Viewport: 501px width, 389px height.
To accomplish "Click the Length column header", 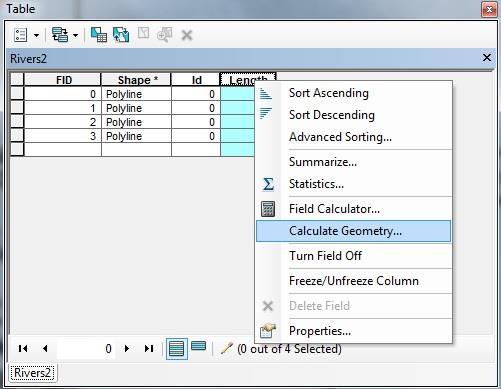I will tap(248, 79).
